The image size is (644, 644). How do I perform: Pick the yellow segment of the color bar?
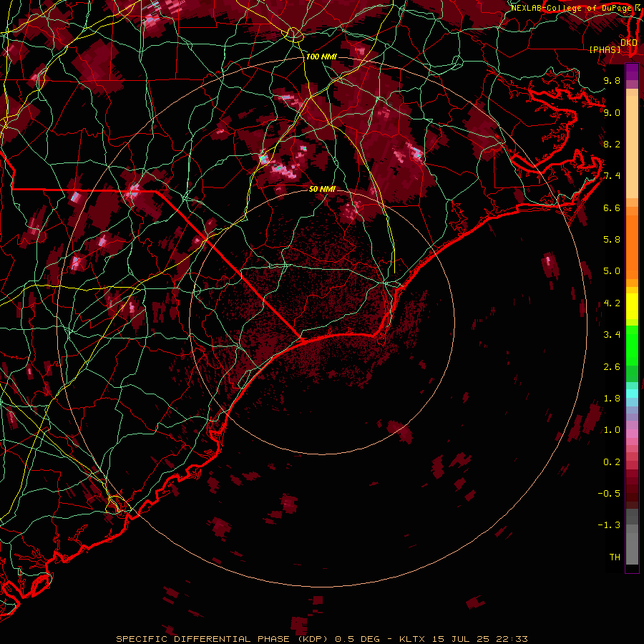click(x=632, y=306)
